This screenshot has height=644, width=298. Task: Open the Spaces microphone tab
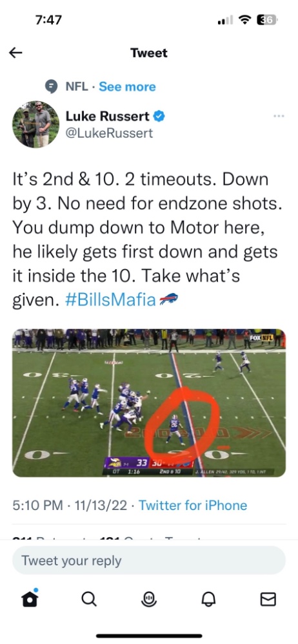click(x=149, y=600)
